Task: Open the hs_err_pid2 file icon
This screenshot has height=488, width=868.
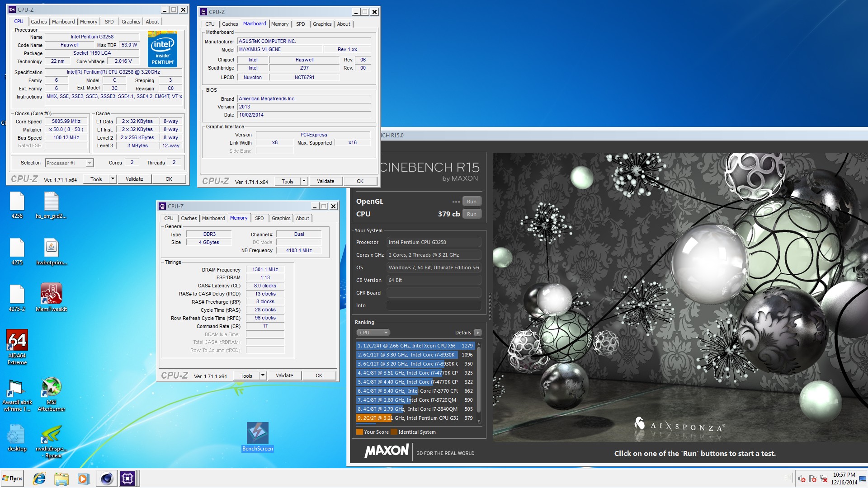Action: point(51,205)
